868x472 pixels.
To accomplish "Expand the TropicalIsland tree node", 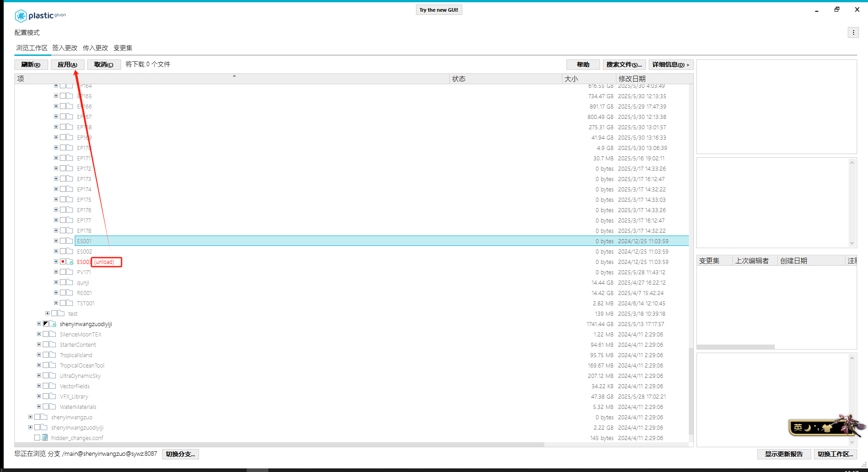I will click(x=39, y=355).
